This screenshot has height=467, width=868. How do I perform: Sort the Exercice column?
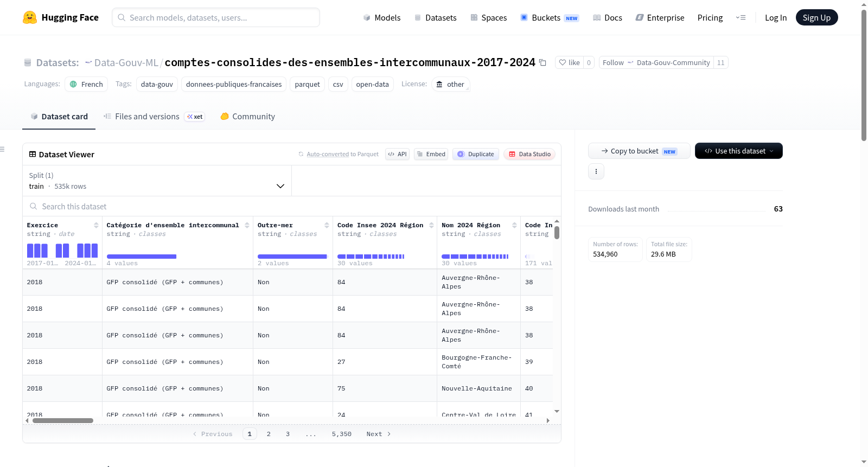(96, 225)
